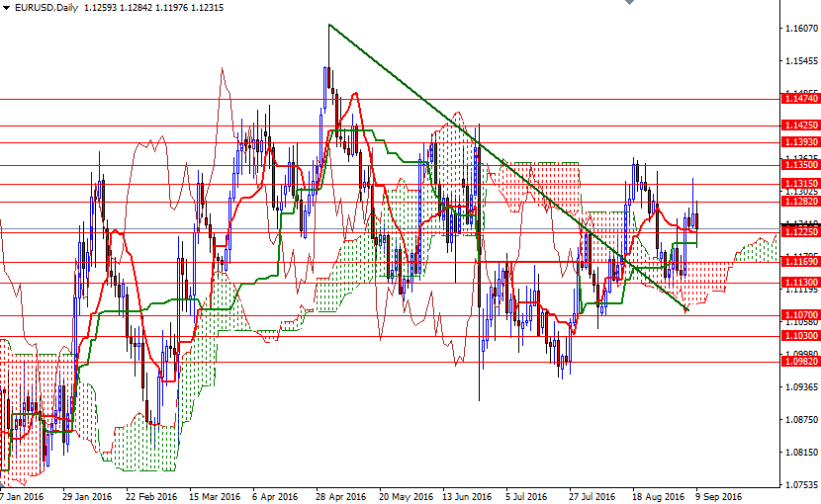Select the dark green descending trendline
This screenshot has height=504, width=821.
[x=507, y=167]
